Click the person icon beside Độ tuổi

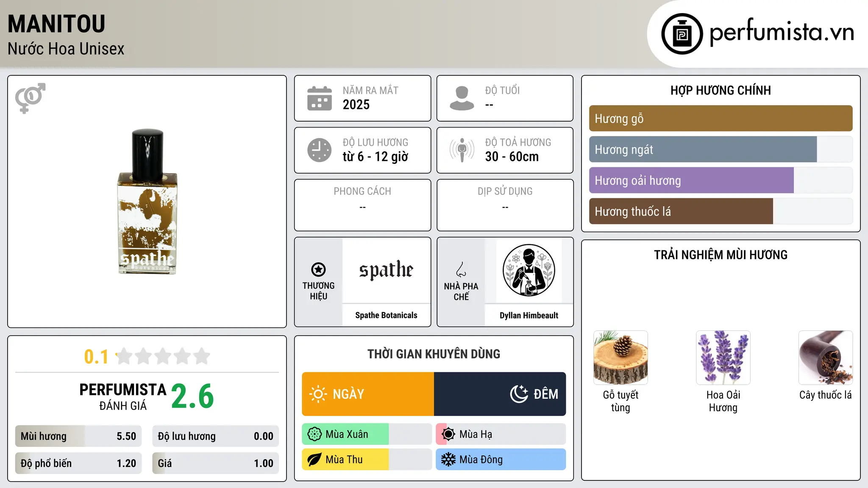[x=462, y=98]
